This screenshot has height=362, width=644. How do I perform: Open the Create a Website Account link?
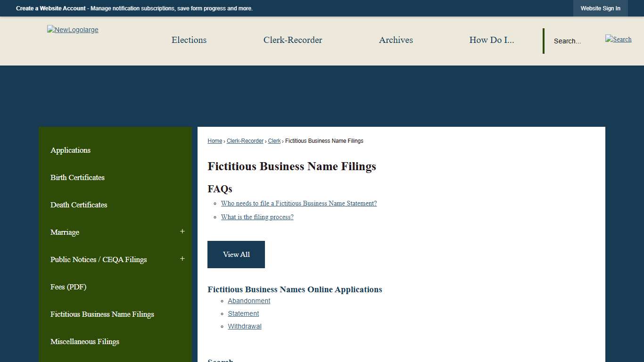coord(50,8)
